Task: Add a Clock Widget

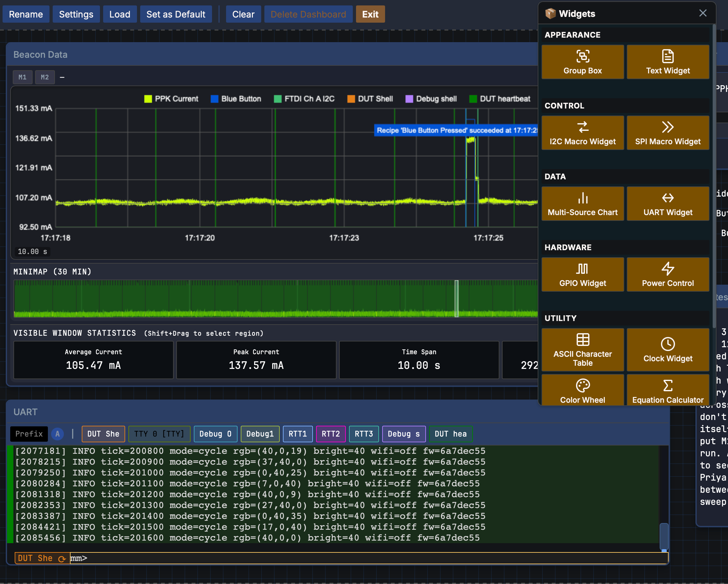Action: [x=668, y=350]
